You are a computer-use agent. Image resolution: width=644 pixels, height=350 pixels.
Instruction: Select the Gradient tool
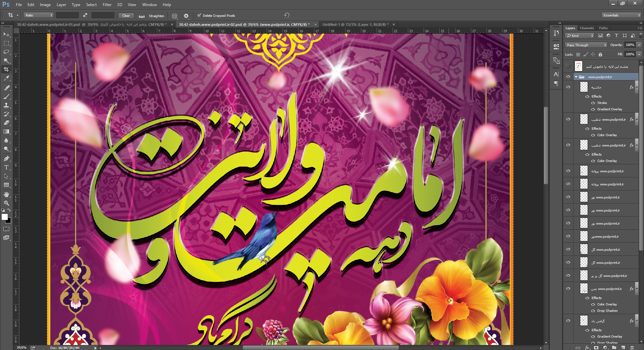pyautogui.click(x=6, y=131)
